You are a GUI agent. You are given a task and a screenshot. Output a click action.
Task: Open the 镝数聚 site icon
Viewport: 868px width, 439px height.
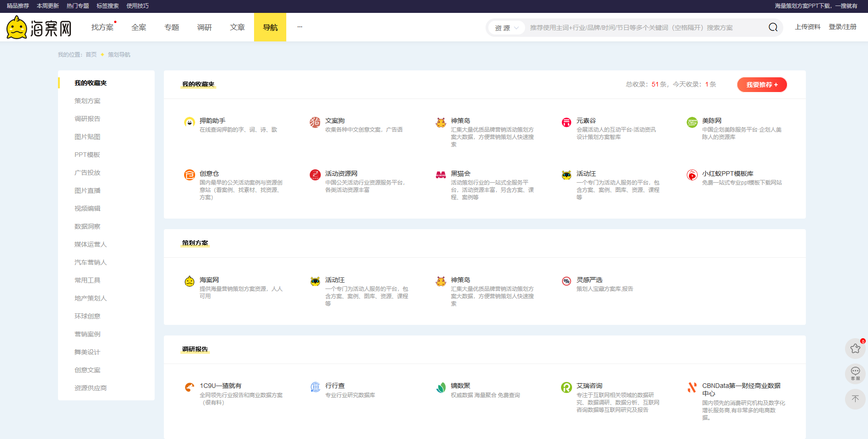click(441, 387)
